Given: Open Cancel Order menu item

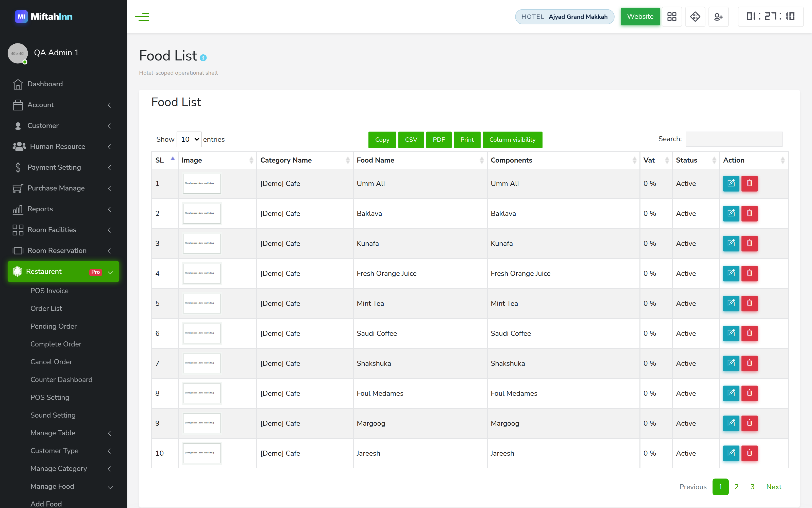Looking at the screenshot, I should click(51, 362).
